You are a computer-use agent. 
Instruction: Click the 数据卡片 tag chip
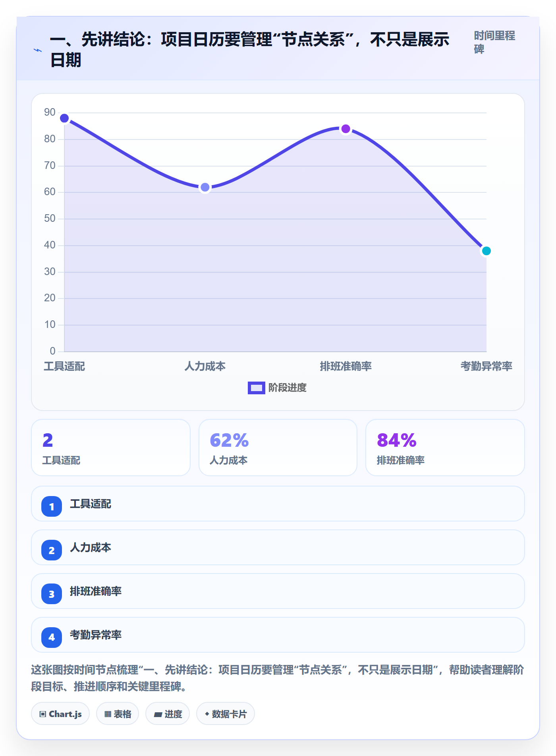tap(226, 714)
